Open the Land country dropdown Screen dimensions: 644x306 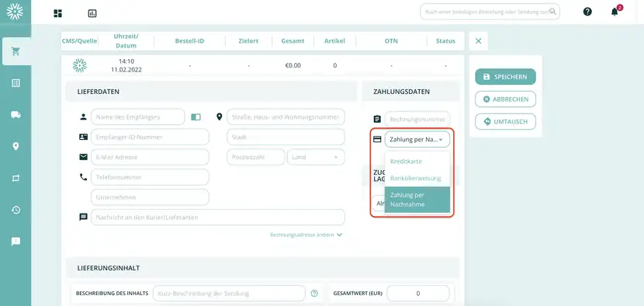[316, 157]
